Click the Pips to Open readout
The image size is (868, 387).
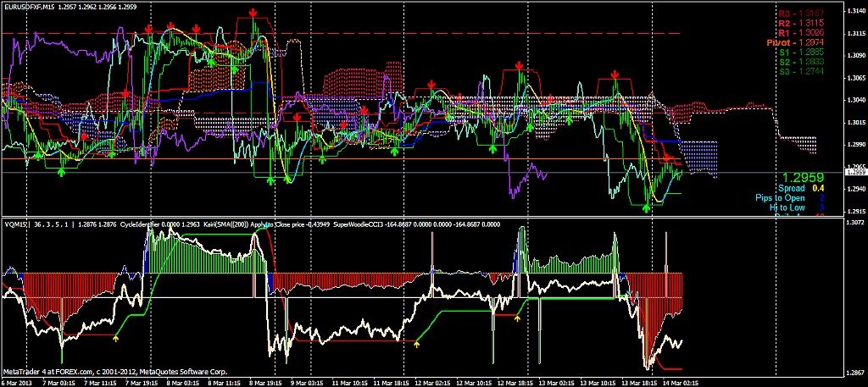click(x=790, y=198)
